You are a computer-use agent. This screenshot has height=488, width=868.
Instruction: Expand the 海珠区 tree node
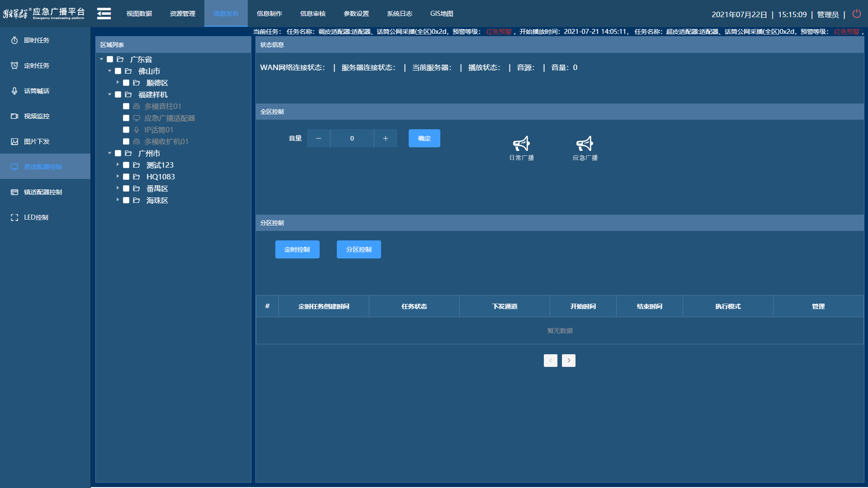118,200
